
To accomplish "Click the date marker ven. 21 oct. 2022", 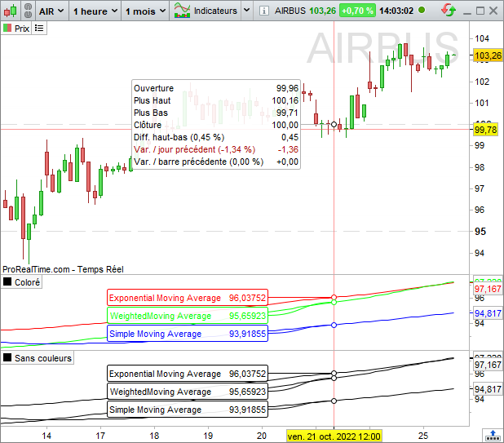I will tap(334, 436).
